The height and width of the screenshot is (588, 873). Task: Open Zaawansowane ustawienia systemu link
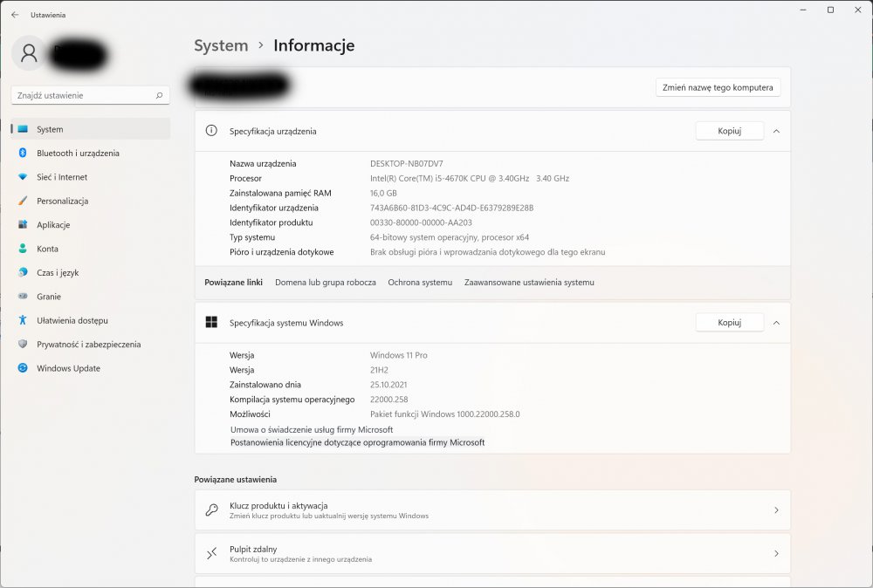[x=529, y=283]
